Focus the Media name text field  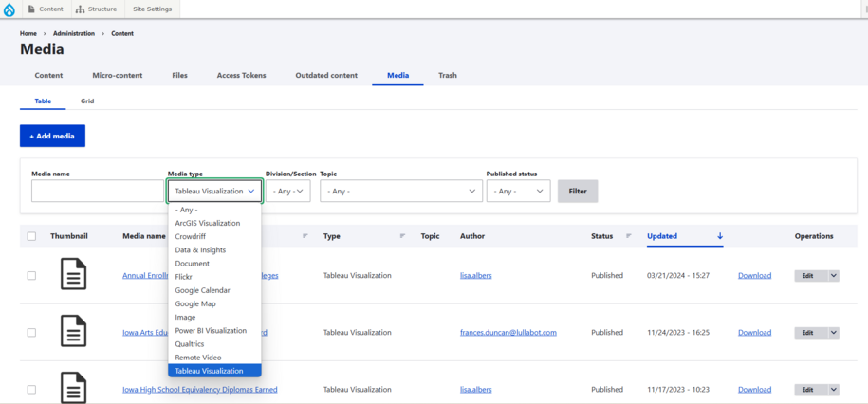pos(98,191)
